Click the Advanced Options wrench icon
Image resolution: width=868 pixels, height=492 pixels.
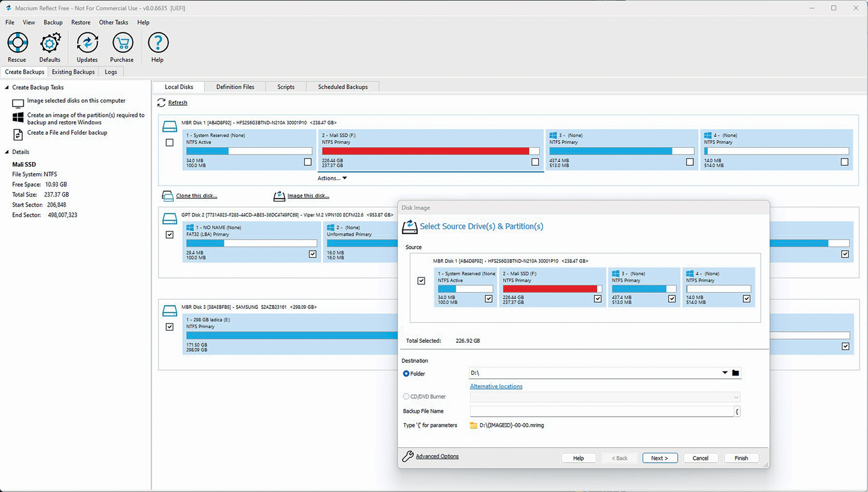coord(408,456)
